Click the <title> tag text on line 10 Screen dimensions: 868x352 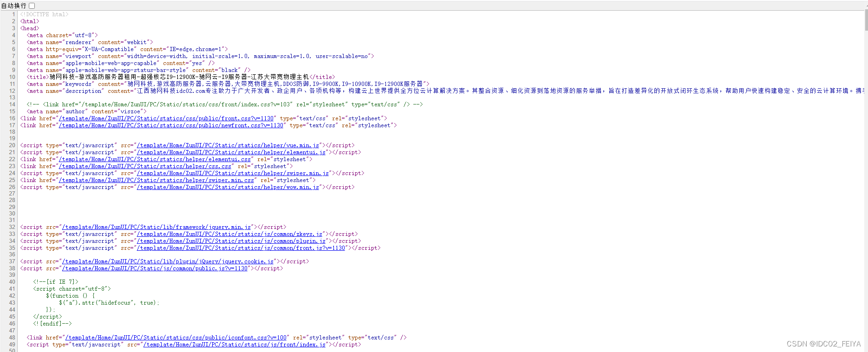click(181, 77)
